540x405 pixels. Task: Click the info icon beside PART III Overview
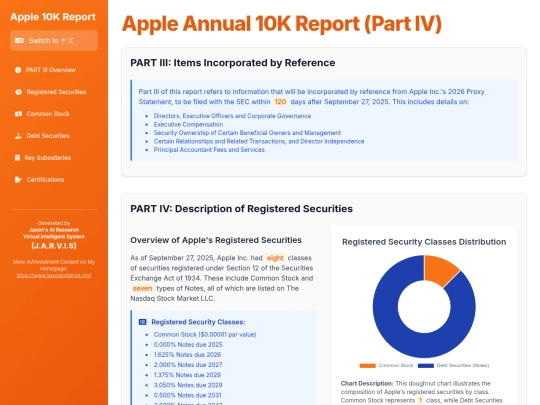(x=18, y=70)
